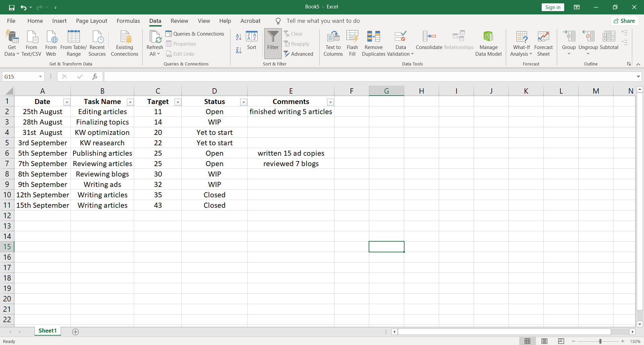Click the Sign in button
The height and width of the screenshot is (345, 644).
point(552,7)
